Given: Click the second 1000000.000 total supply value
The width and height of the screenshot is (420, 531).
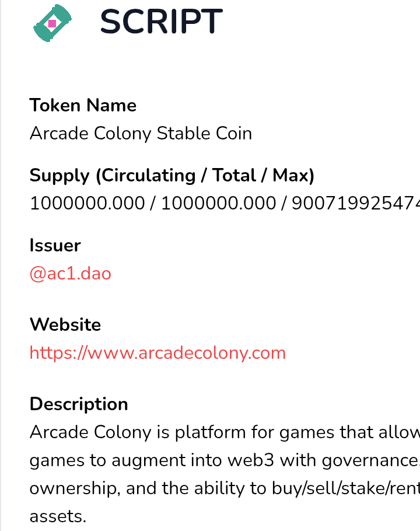Looking at the screenshot, I should [219, 204].
